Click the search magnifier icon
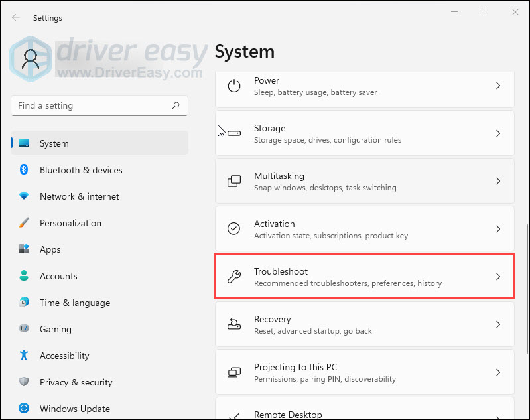Screen dimensions: 530x420 coord(176,105)
